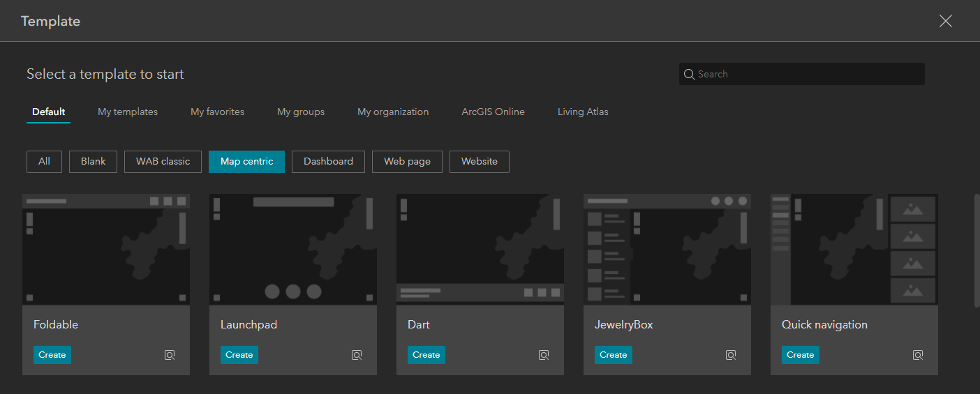Open the Living Atlas tab
Viewport: 980px width, 394px height.
pyautogui.click(x=583, y=112)
